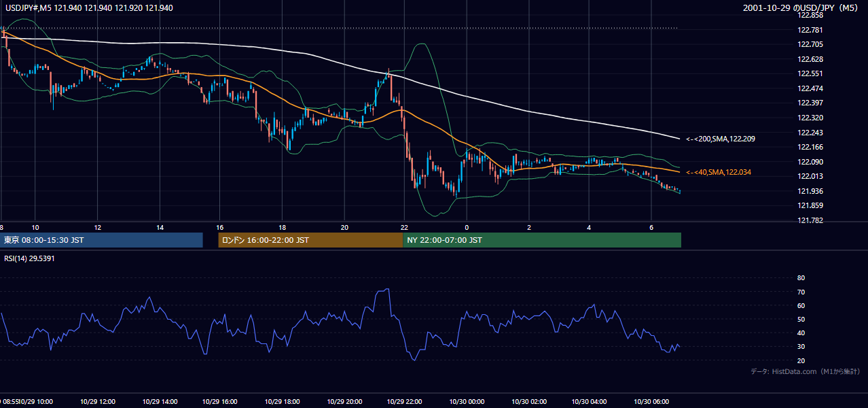The width and height of the screenshot is (868, 408).
Task: Click the 10/29 16:00 bottom time label
Action: coord(221,402)
